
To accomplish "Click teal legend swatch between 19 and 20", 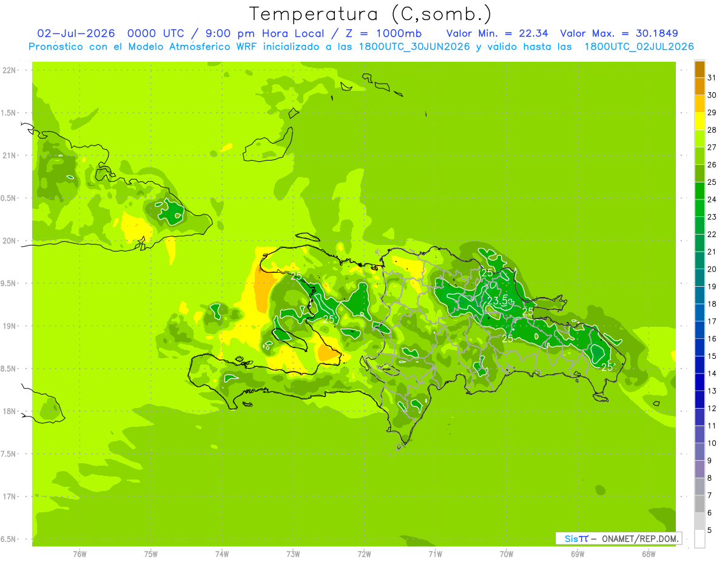I will (699, 278).
